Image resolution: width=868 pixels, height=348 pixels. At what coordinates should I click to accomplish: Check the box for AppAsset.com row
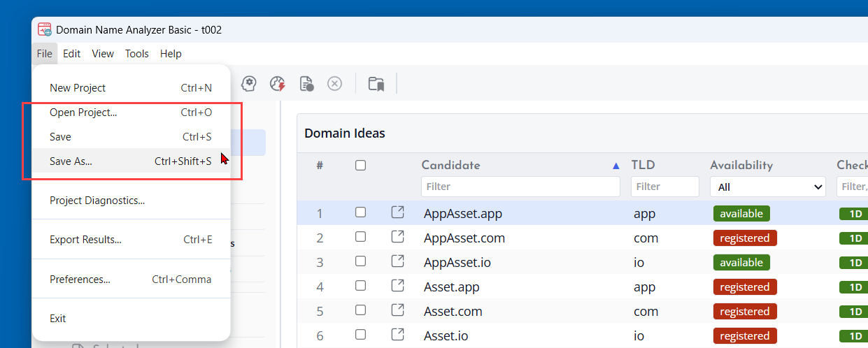coord(360,237)
